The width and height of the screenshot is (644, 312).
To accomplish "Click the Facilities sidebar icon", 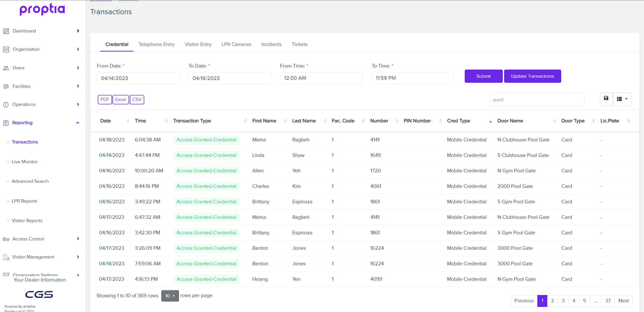I will [x=6, y=86].
